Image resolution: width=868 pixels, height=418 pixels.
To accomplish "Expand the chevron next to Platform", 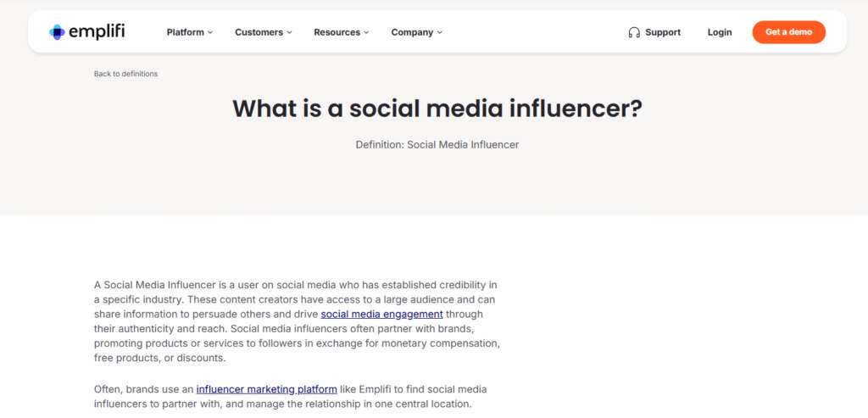I will 210,33.
